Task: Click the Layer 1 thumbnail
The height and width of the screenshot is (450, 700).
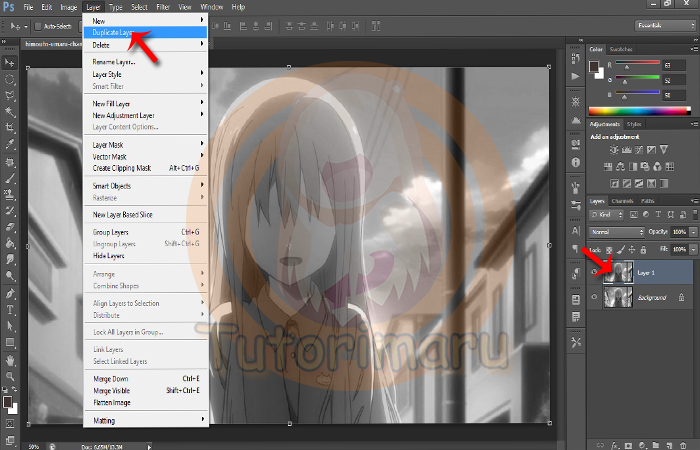Action: point(618,272)
